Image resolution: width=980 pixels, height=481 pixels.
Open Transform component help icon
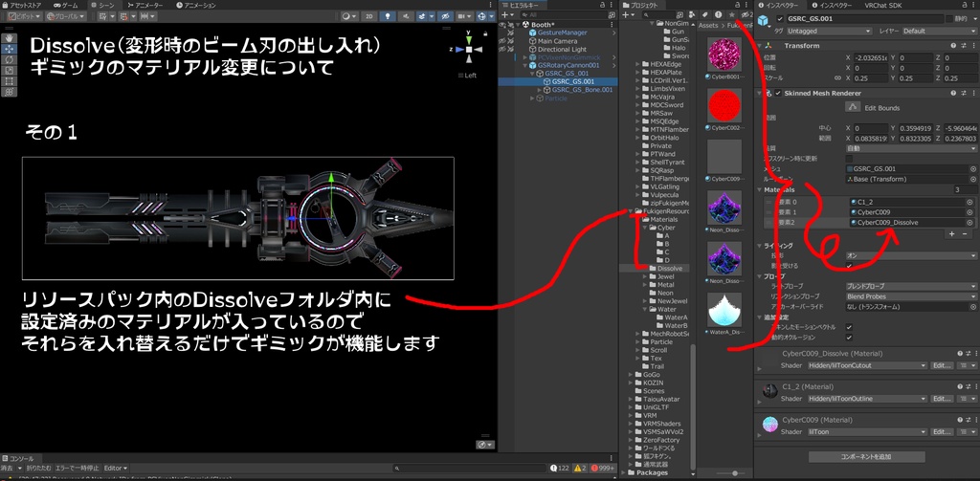(954, 46)
